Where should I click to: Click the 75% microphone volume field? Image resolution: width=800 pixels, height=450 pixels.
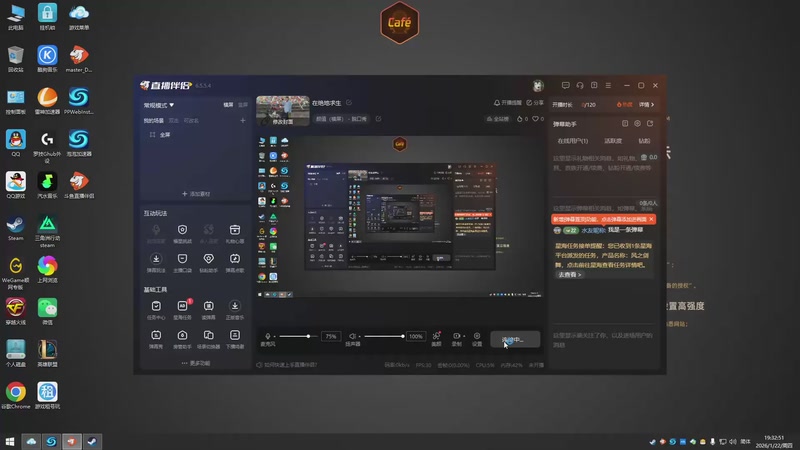point(331,336)
